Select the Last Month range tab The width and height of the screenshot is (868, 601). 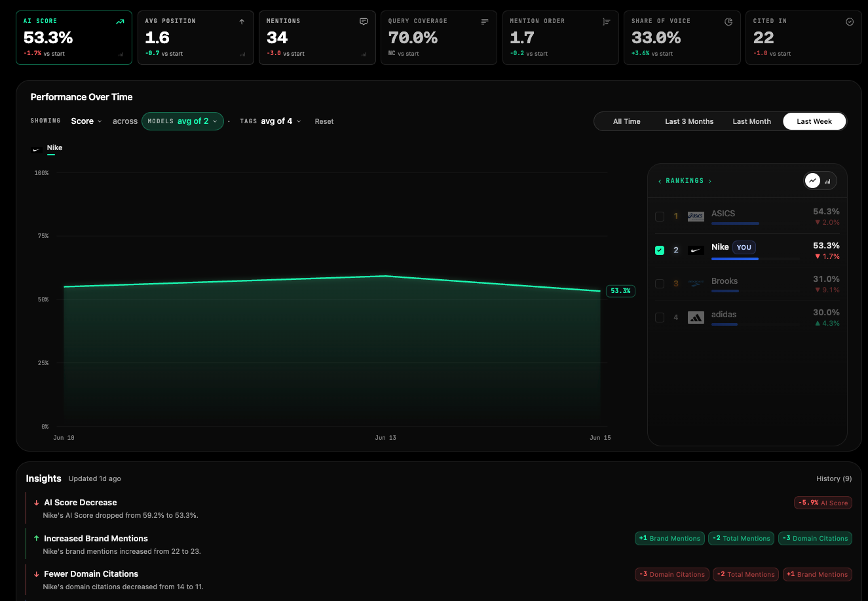click(x=751, y=121)
